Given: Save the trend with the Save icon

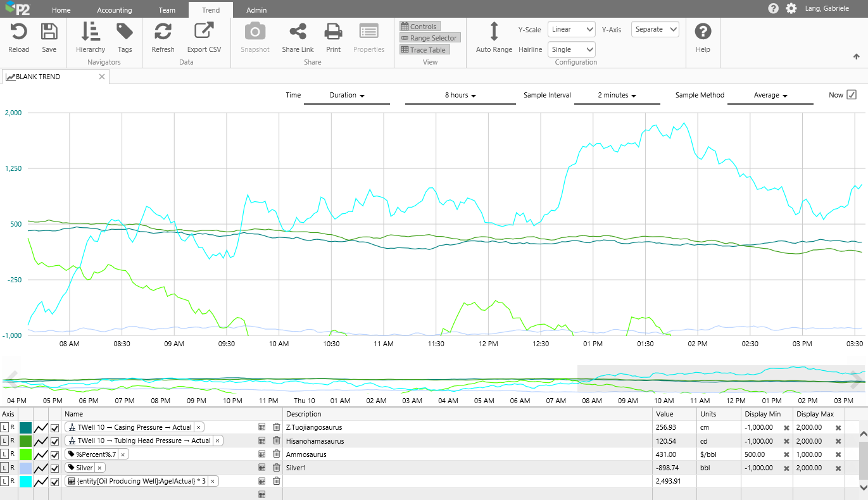Looking at the screenshot, I should (x=49, y=32).
